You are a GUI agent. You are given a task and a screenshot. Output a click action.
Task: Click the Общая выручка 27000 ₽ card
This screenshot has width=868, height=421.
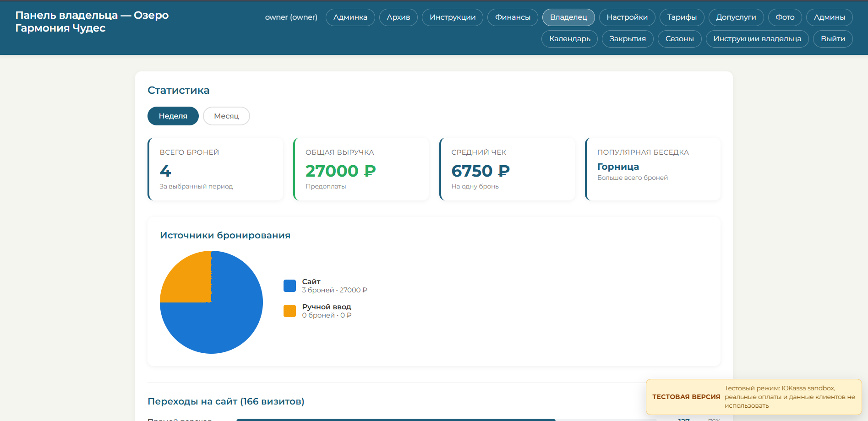pyautogui.click(x=361, y=169)
